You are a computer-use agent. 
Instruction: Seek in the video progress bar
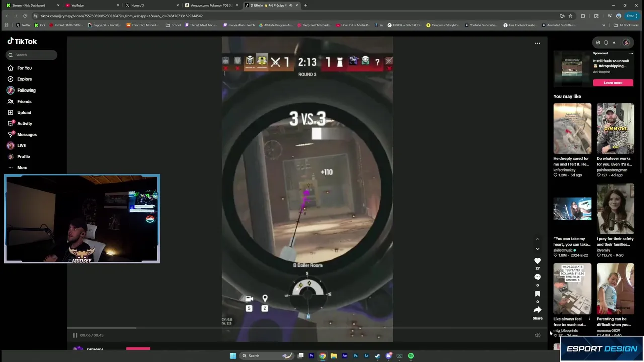[307, 328]
